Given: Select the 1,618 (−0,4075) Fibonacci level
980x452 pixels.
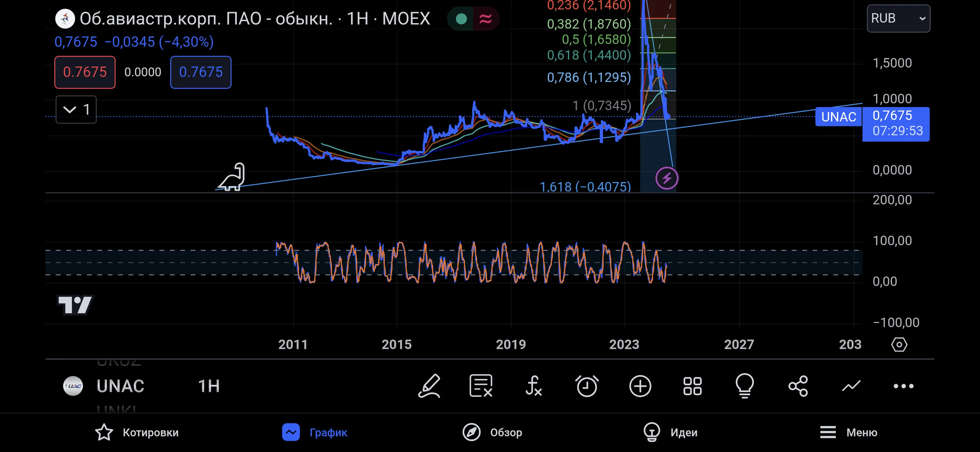Looking at the screenshot, I should pos(585,187).
